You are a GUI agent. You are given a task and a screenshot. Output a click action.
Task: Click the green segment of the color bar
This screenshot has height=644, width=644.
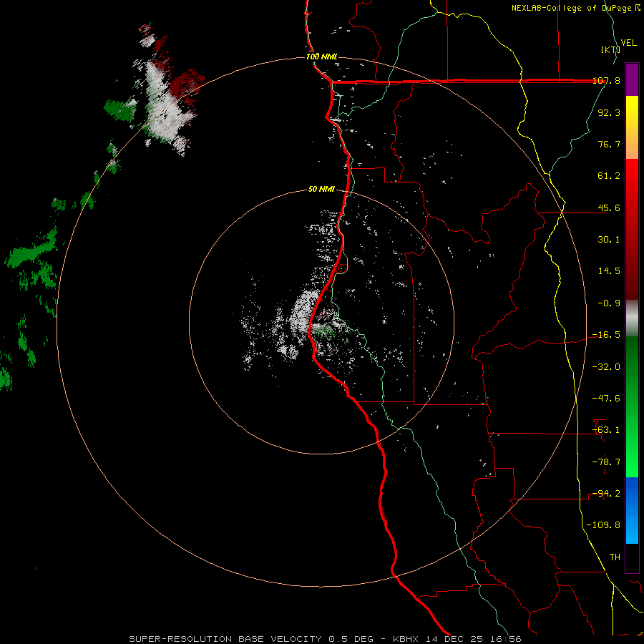(632, 406)
